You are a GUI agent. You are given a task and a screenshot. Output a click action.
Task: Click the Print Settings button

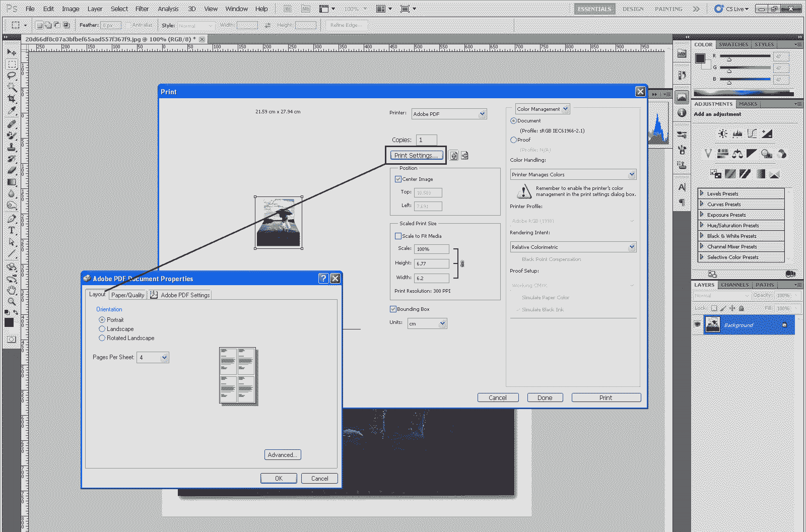[416, 156]
